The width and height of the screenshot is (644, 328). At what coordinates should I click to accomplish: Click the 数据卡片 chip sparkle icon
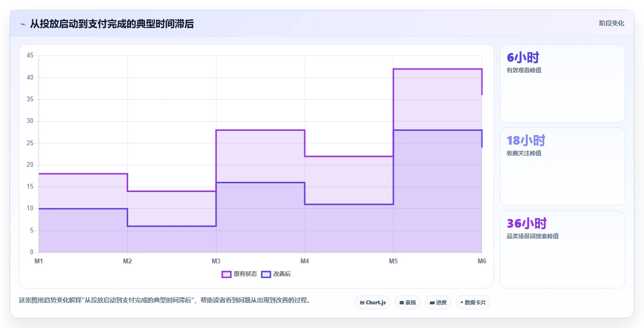click(462, 302)
